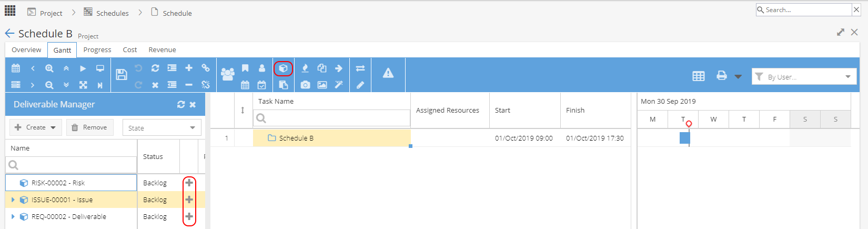Go back with arrow beside Schedule B
868x229 pixels.
pyautogui.click(x=9, y=33)
